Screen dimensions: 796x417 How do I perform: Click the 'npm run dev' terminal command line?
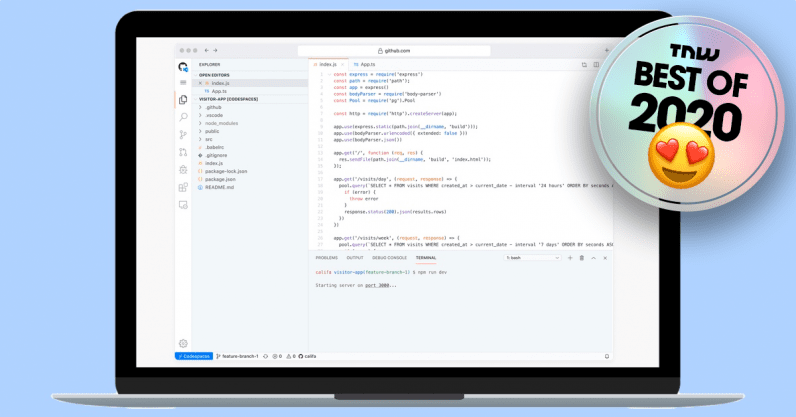381,272
